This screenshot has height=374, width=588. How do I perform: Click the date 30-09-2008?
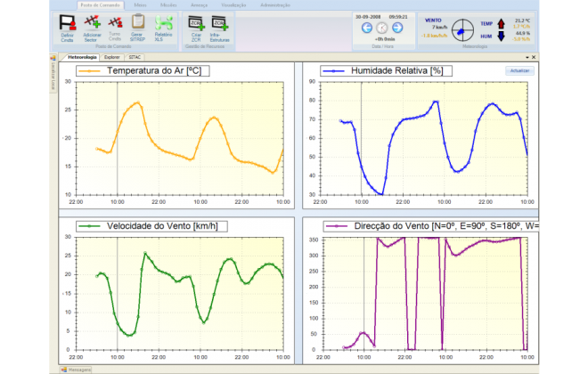[368, 17]
